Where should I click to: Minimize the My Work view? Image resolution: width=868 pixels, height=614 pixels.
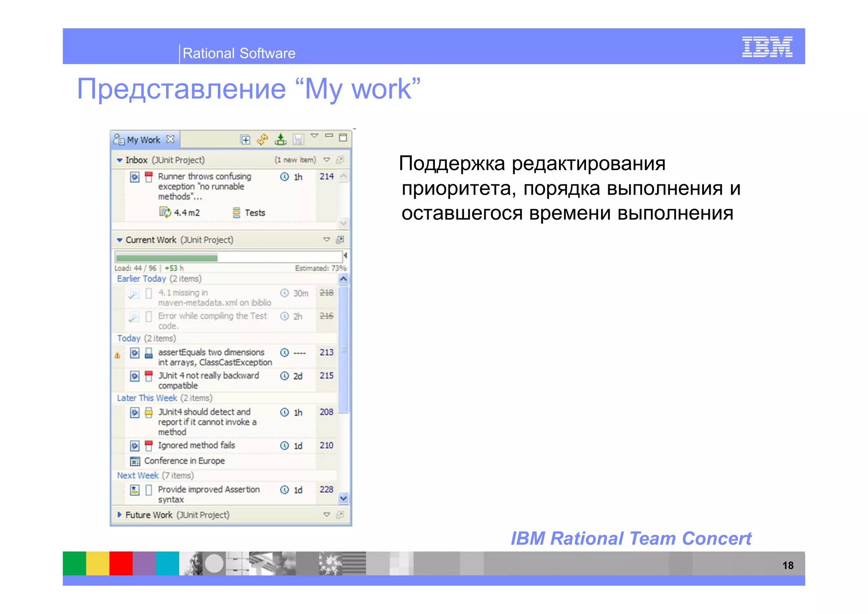pos(329,136)
